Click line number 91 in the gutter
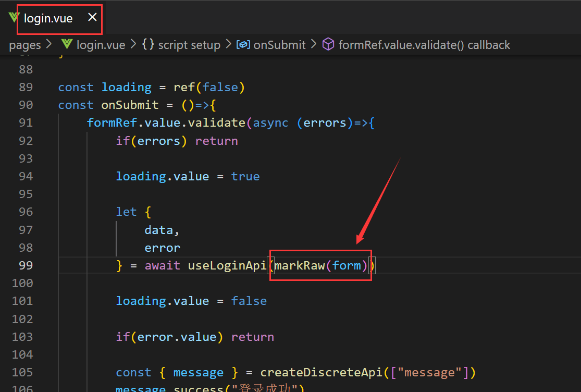 coord(26,123)
